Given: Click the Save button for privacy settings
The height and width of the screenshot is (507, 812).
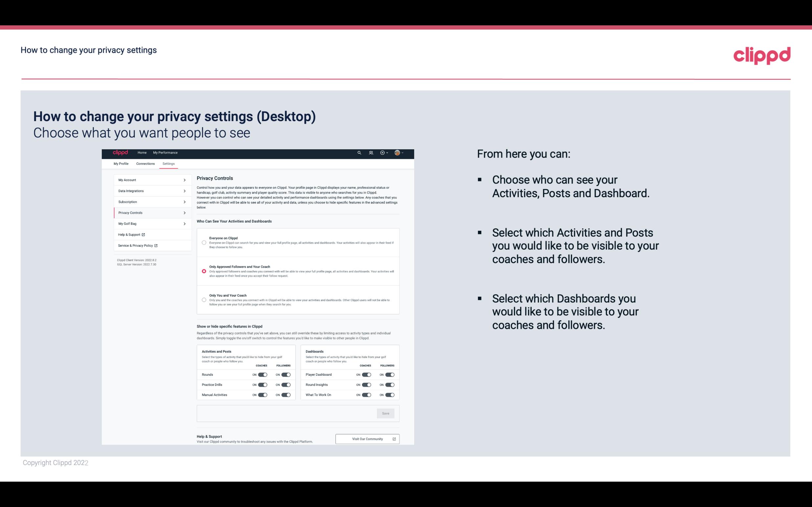Looking at the screenshot, I should click(385, 413).
